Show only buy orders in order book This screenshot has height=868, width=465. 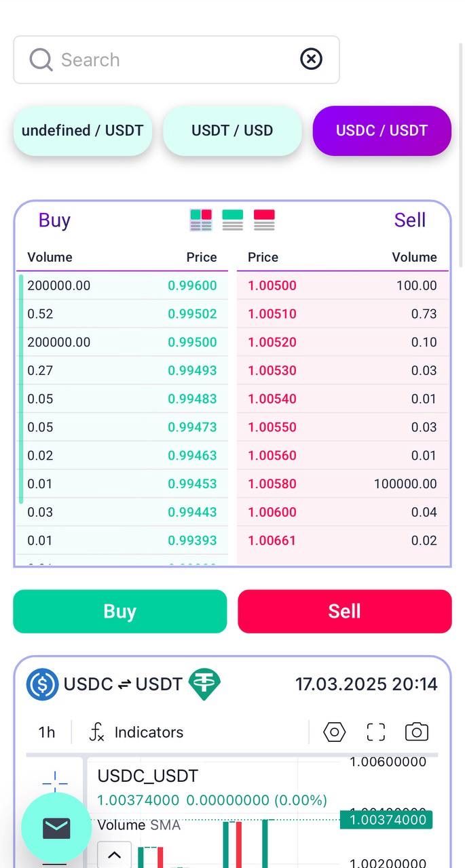(x=233, y=218)
